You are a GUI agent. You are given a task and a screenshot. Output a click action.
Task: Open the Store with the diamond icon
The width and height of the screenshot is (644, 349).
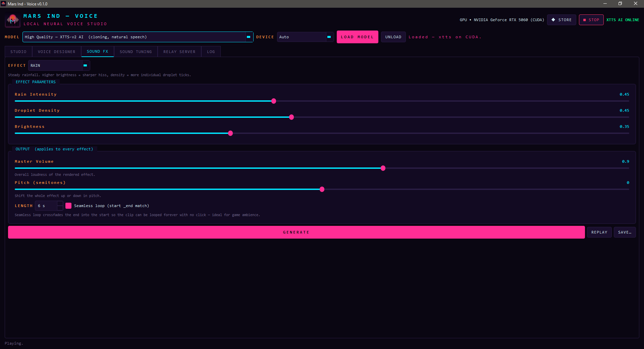click(x=561, y=20)
